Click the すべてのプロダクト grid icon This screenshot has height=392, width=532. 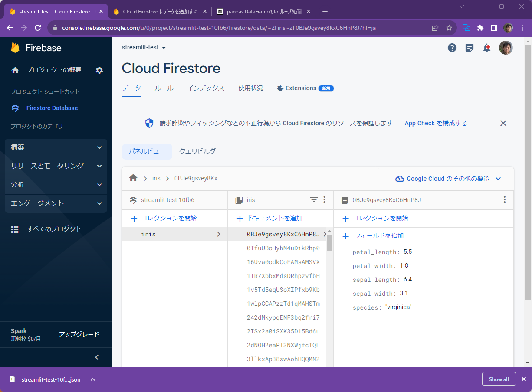(15, 229)
